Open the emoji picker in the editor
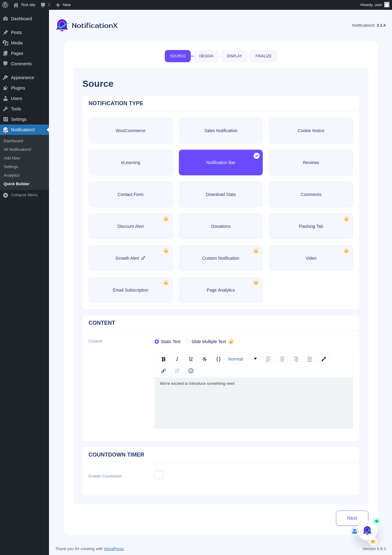This screenshot has height=555, width=392. (191, 371)
